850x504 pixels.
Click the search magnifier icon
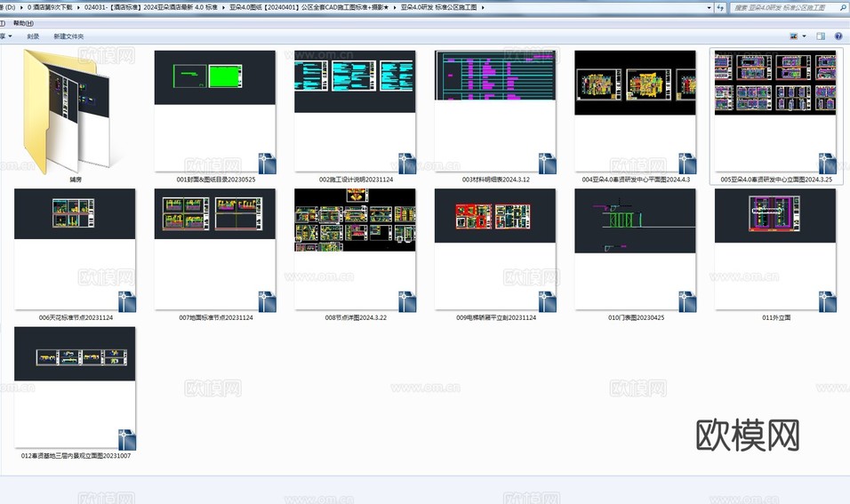(x=843, y=8)
